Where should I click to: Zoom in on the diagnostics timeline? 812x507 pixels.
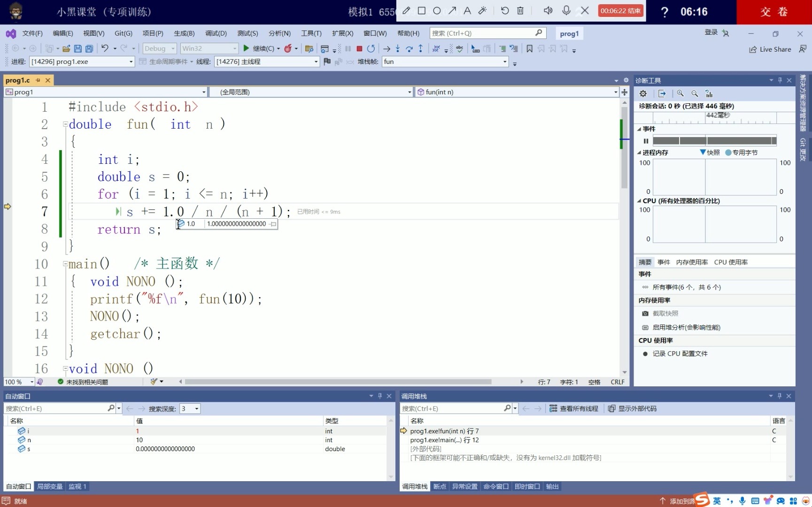(681, 93)
